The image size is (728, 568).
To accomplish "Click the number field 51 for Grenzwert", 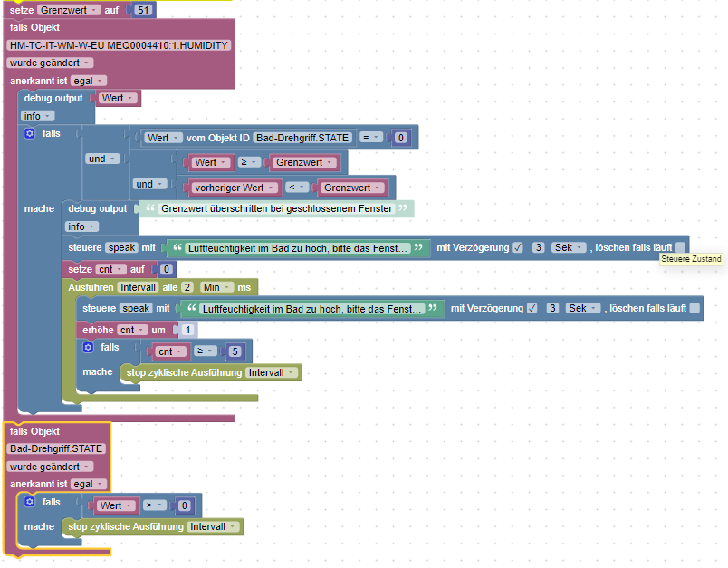I will [x=143, y=10].
